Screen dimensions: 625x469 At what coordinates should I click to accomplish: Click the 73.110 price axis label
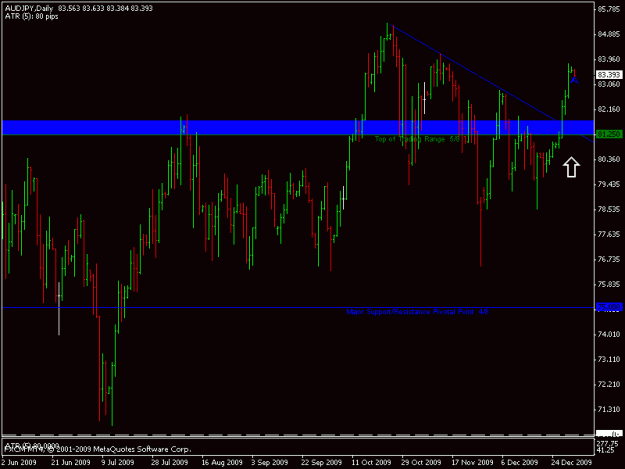[609, 359]
